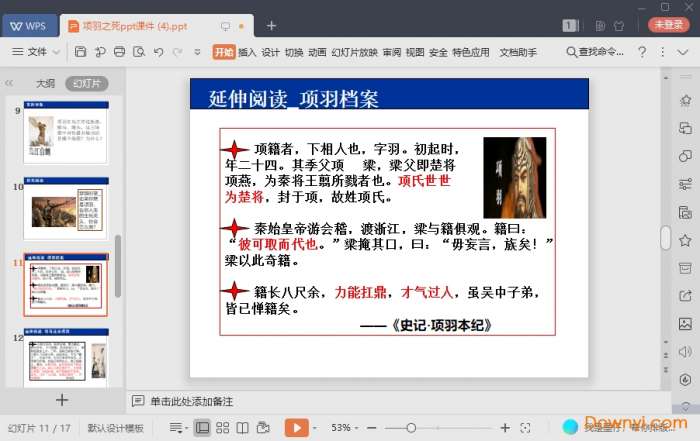Switch to normal view in status bar
The image size is (700, 441).
point(202,428)
